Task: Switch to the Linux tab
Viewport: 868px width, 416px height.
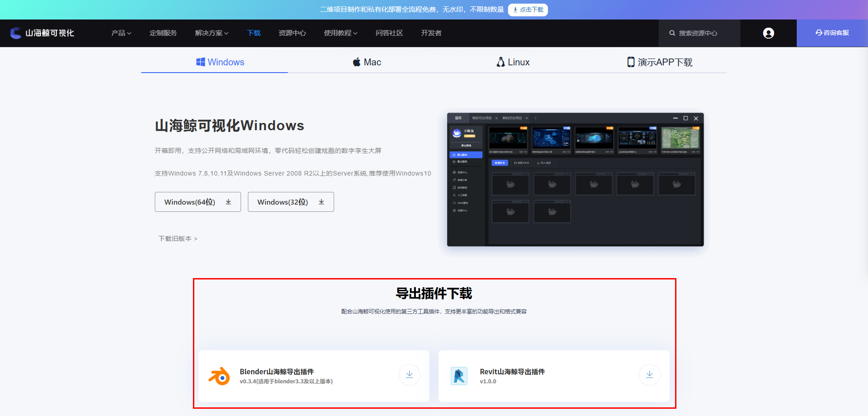Action: click(x=513, y=62)
